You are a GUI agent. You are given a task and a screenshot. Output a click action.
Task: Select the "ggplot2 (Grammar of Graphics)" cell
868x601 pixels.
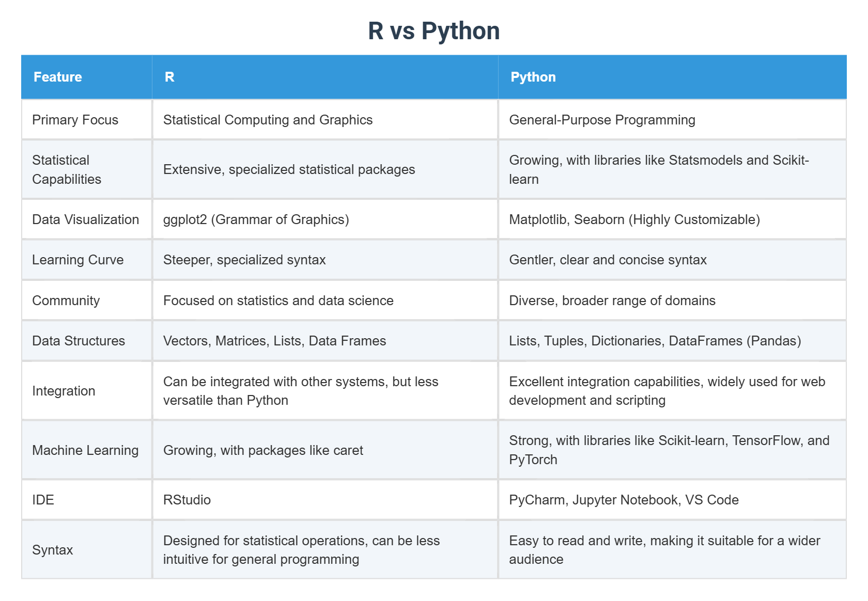326,219
